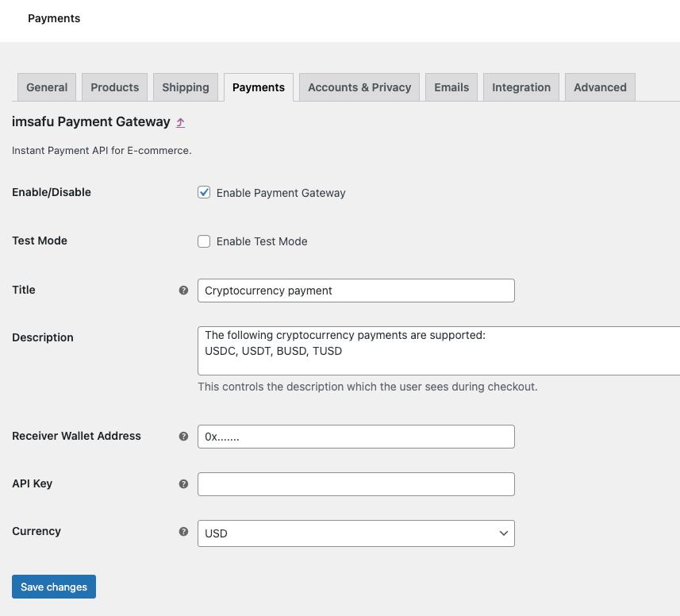680x616 pixels.
Task: Click the help icon next to Title
Action: coord(183,291)
